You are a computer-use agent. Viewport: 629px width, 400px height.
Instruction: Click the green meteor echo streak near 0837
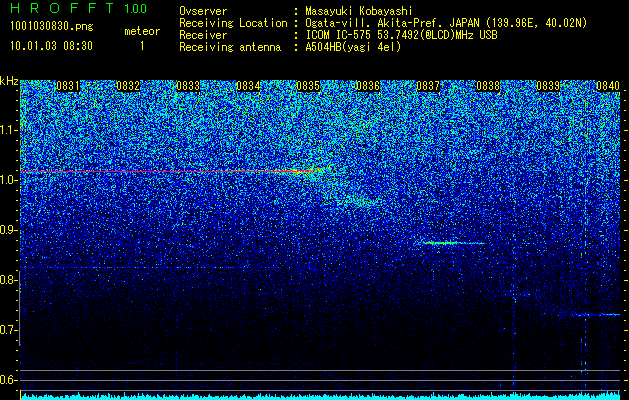point(449,243)
